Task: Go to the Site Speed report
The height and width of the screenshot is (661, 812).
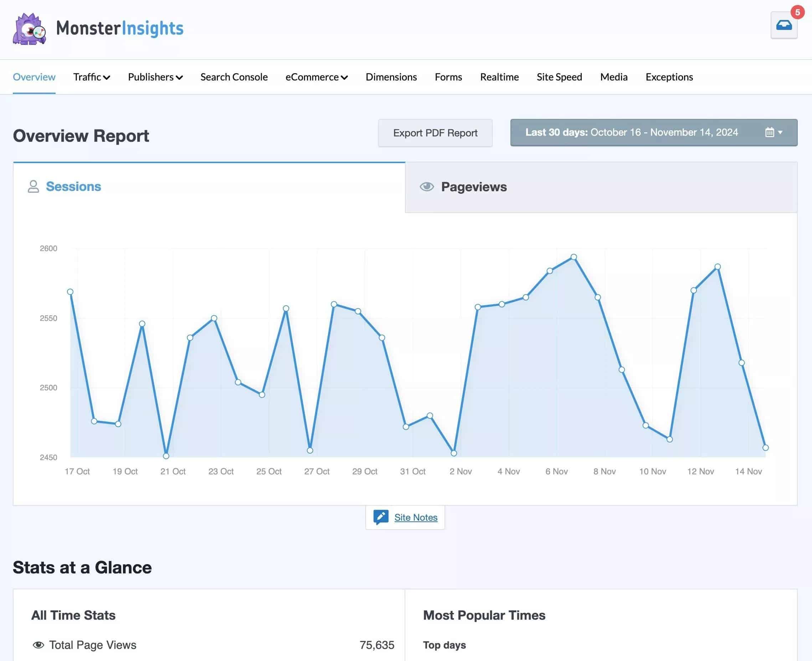Action: tap(559, 77)
